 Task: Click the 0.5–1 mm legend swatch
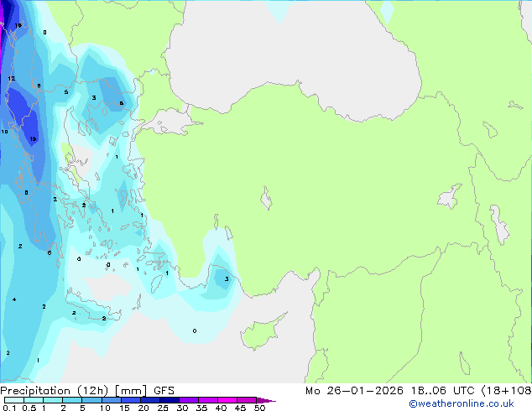tap(34, 400)
